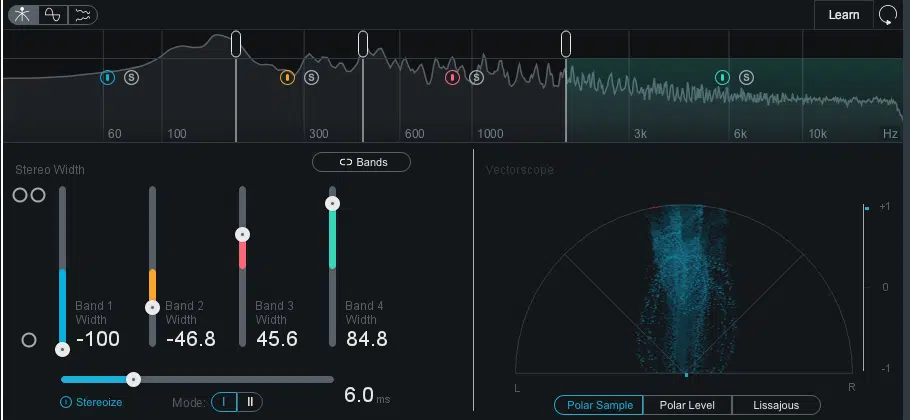Click the first crossover handle near 100 Hz
Image resolution: width=910 pixels, height=420 pixels.
tap(236, 44)
